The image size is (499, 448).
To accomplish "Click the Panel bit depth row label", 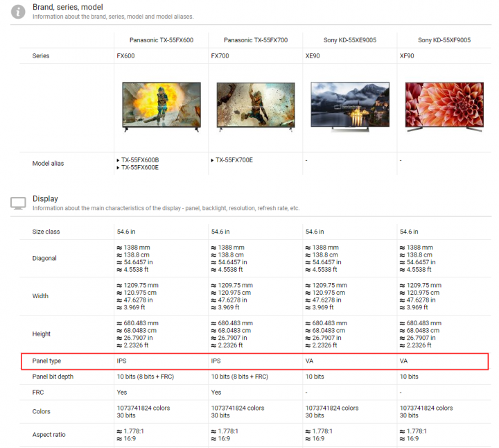I will (53, 377).
